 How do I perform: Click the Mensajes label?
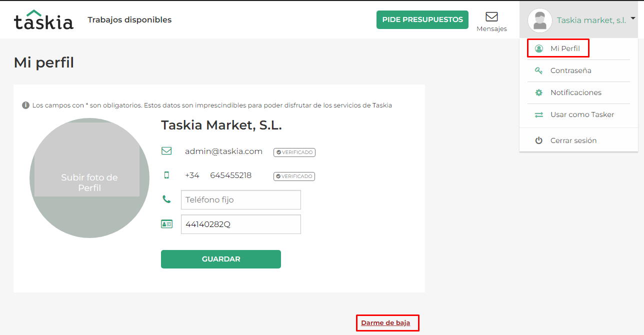(491, 28)
